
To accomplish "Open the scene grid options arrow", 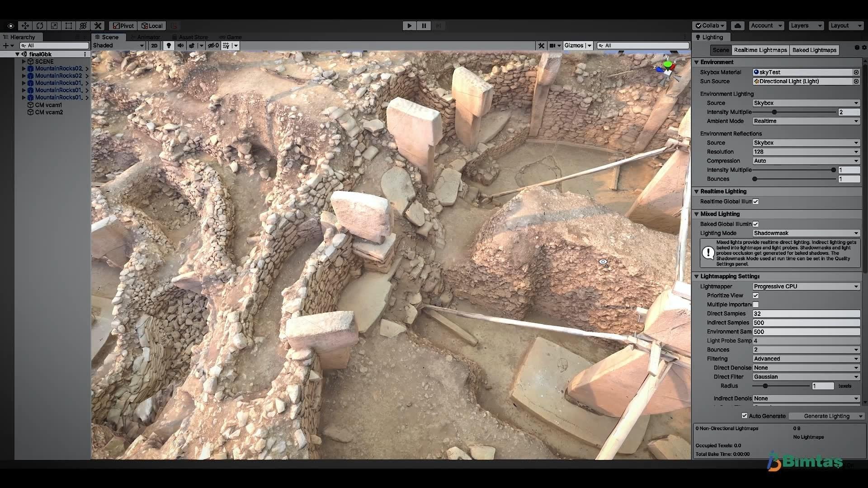I will click(x=236, y=46).
